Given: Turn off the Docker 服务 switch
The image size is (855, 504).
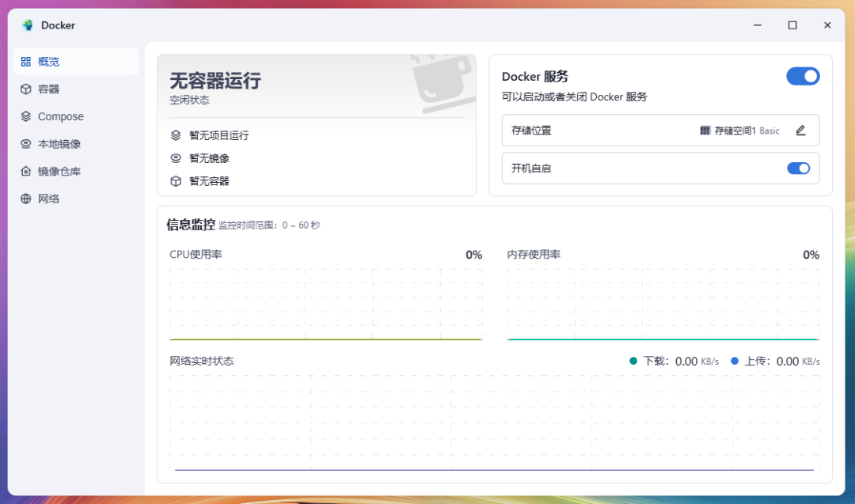Looking at the screenshot, I should coord(803,76).
